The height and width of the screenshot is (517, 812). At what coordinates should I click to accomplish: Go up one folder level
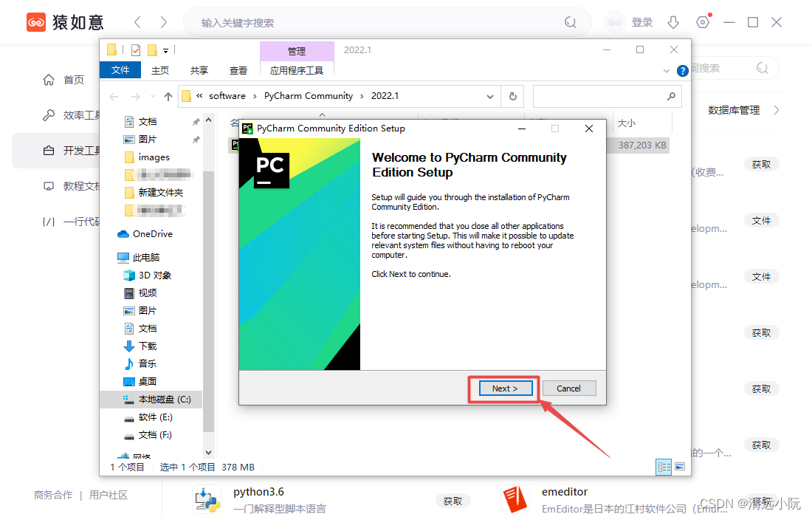tap(168, 96)
